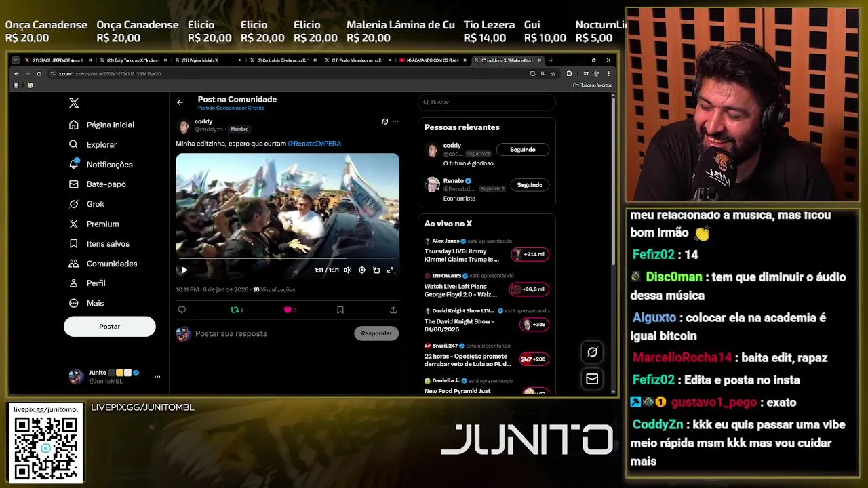The width and height of the screenshot is (868, 488).
Task: Open the browser apps grid icon
Action: [x=16, y=85]
